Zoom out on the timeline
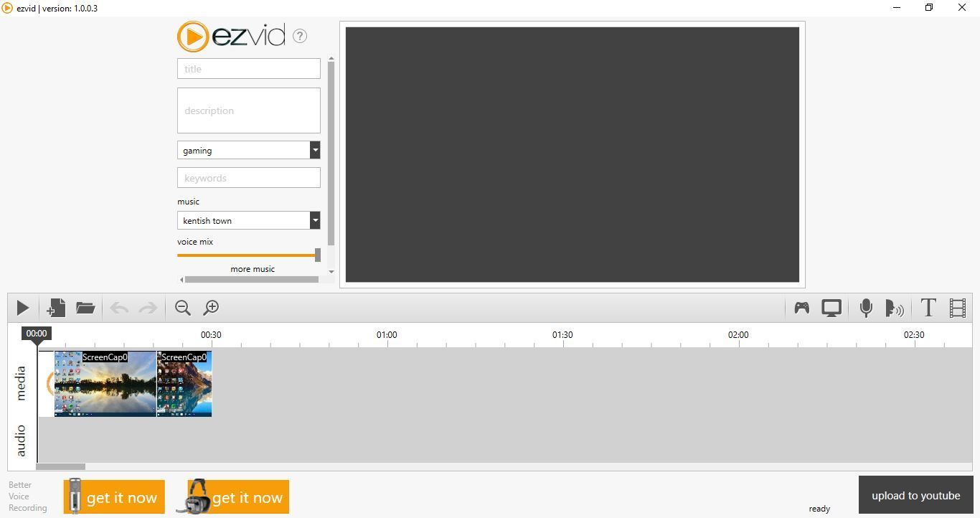Viewport: 980px width, 518px height. coord(182,308)
